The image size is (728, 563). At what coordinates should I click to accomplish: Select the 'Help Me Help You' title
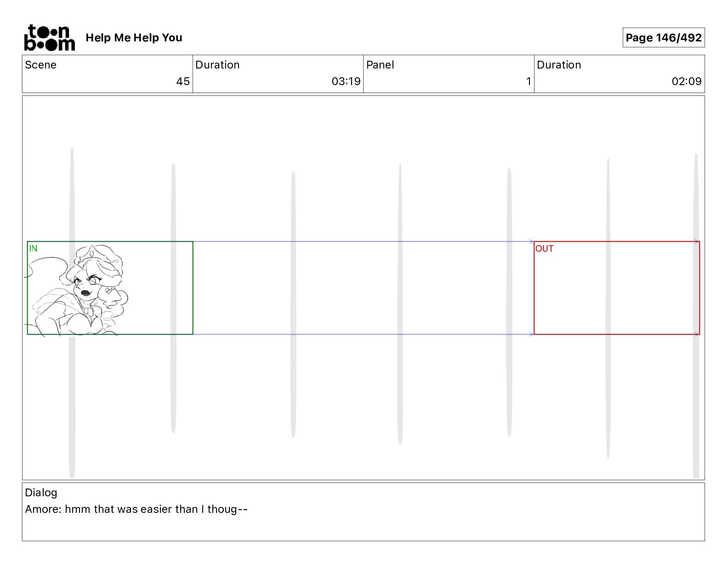point(134,38)
